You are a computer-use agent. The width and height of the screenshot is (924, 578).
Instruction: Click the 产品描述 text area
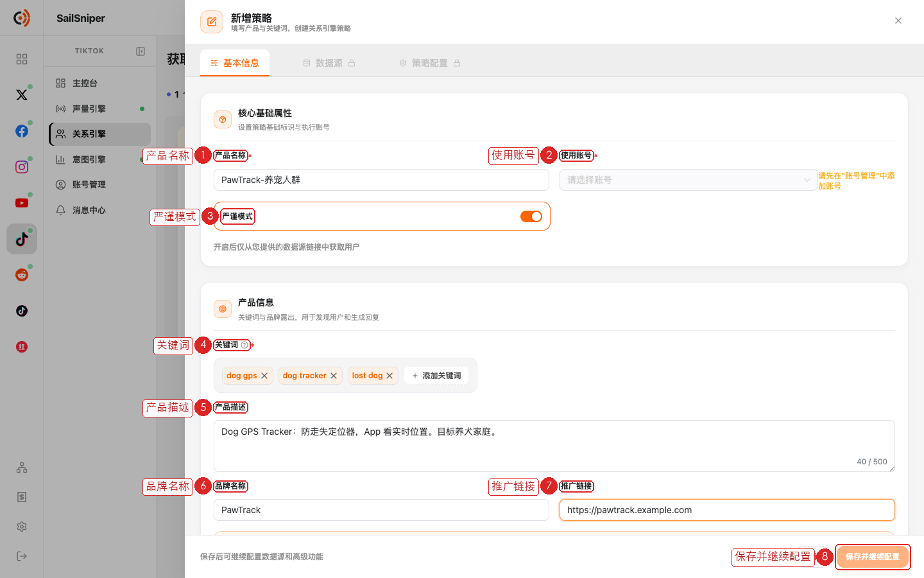pos(554,446)
